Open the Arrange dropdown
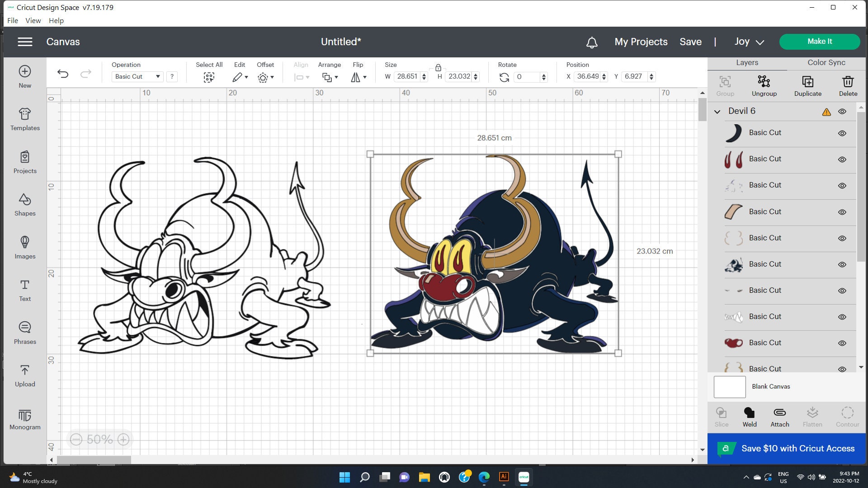Screen dimensions: 868x488 click(x=330, y=78)
